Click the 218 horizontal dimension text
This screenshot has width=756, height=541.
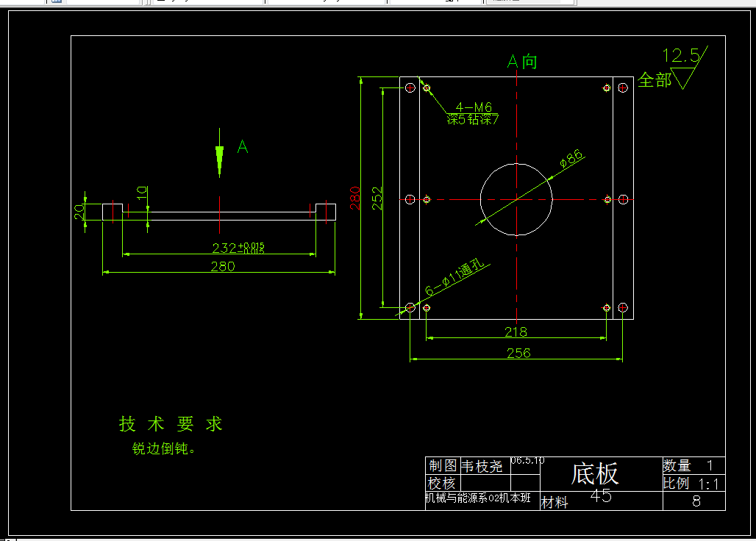click(x=516, y=332)
